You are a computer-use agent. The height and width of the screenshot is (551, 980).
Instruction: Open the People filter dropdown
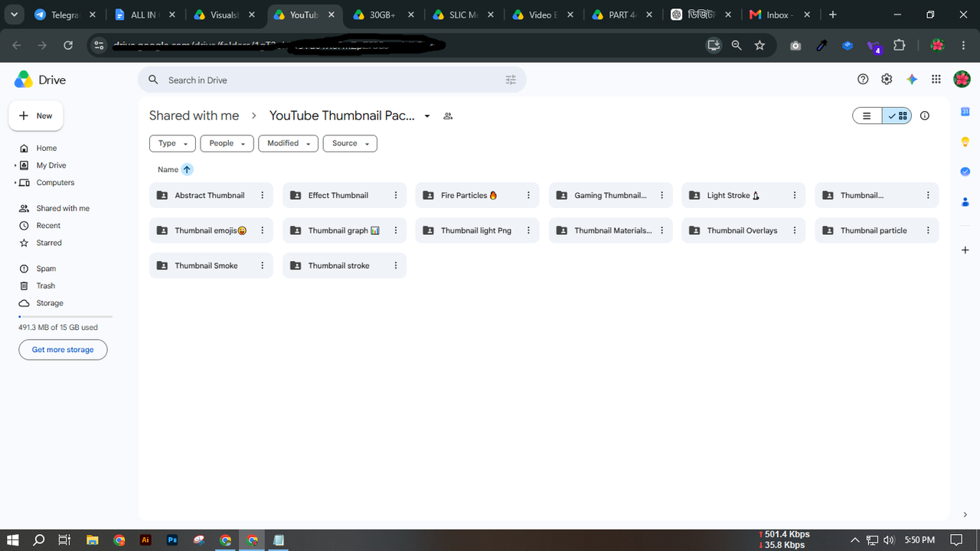click(x=227, y=143)
